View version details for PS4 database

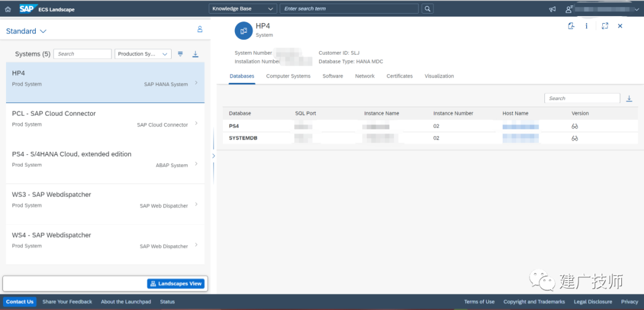point(575,126)
